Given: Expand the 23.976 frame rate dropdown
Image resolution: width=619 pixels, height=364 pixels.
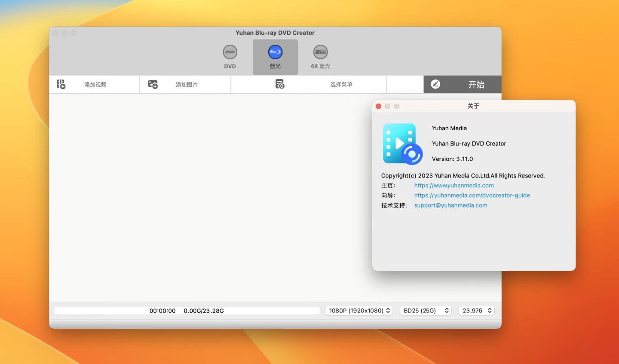Looking at the screenshot, I should (477, 311).
